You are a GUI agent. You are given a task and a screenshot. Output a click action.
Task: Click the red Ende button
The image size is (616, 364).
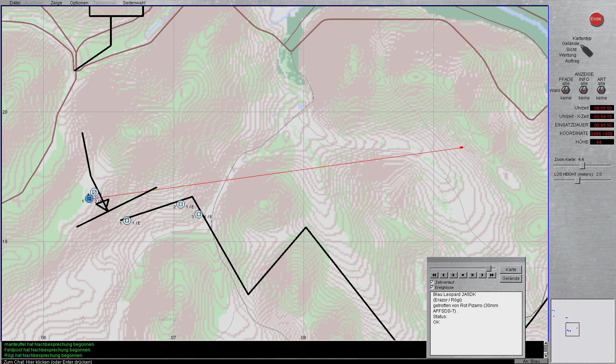pyautogui.click(x=596, y=19)
